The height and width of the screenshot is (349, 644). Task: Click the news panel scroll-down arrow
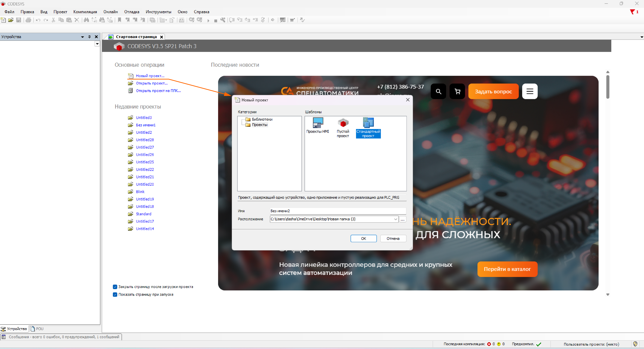[608, 295]
